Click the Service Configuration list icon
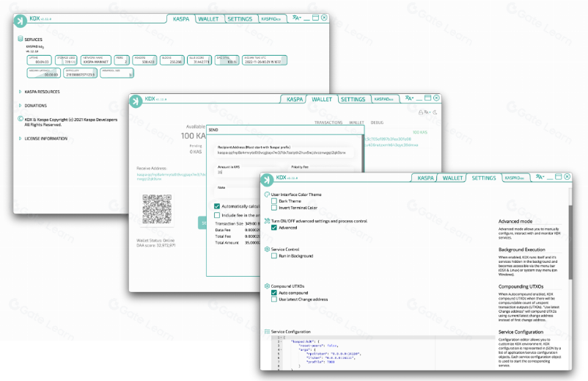 click(x=267, y=332)
